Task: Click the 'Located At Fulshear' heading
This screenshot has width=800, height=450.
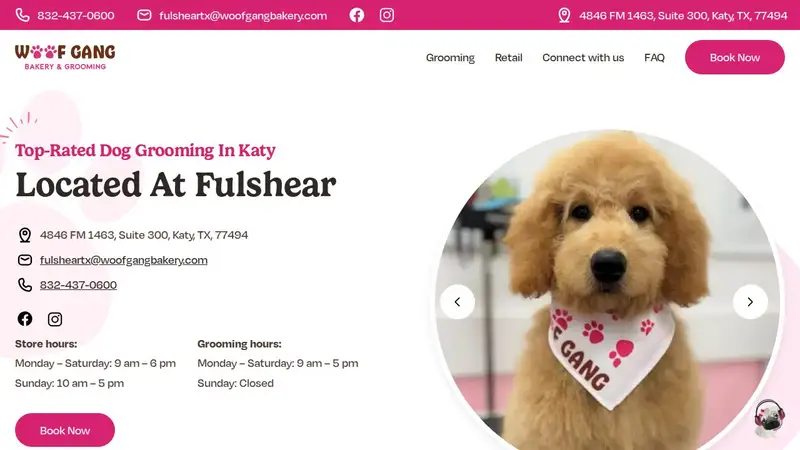Action: click(x=176, y=185)
